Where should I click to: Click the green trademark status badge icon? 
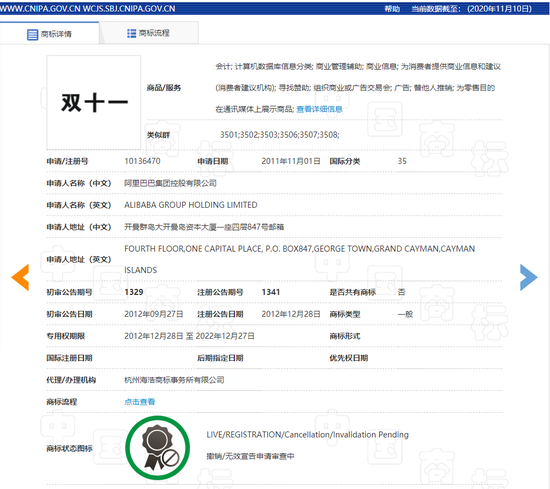pyautogui.click(x=157, y=448)
